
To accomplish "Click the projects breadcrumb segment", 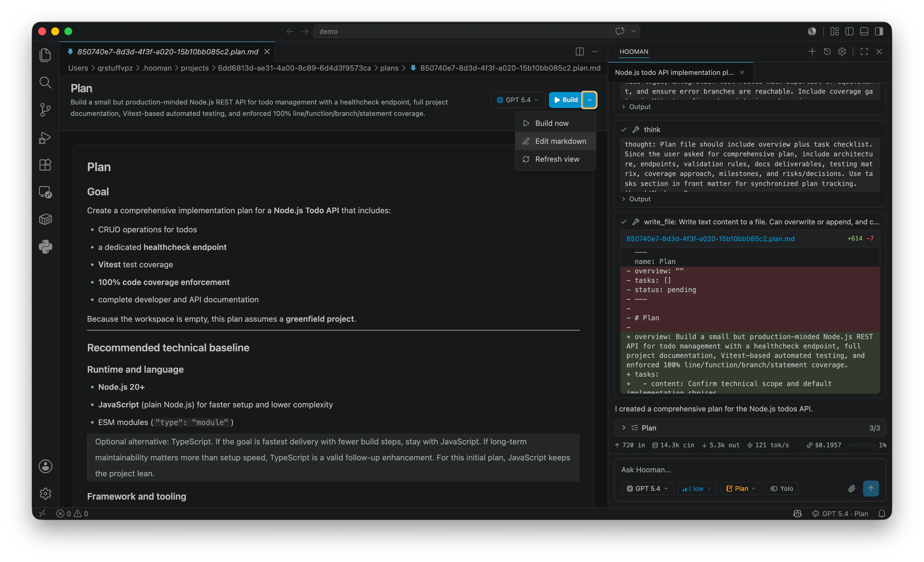I will coord(195,68).
